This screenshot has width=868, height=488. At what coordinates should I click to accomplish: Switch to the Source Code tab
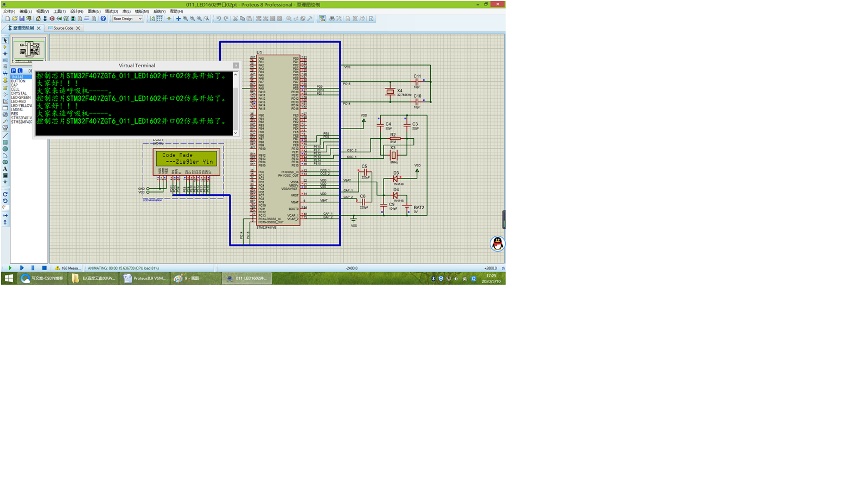tap(63, 28)
